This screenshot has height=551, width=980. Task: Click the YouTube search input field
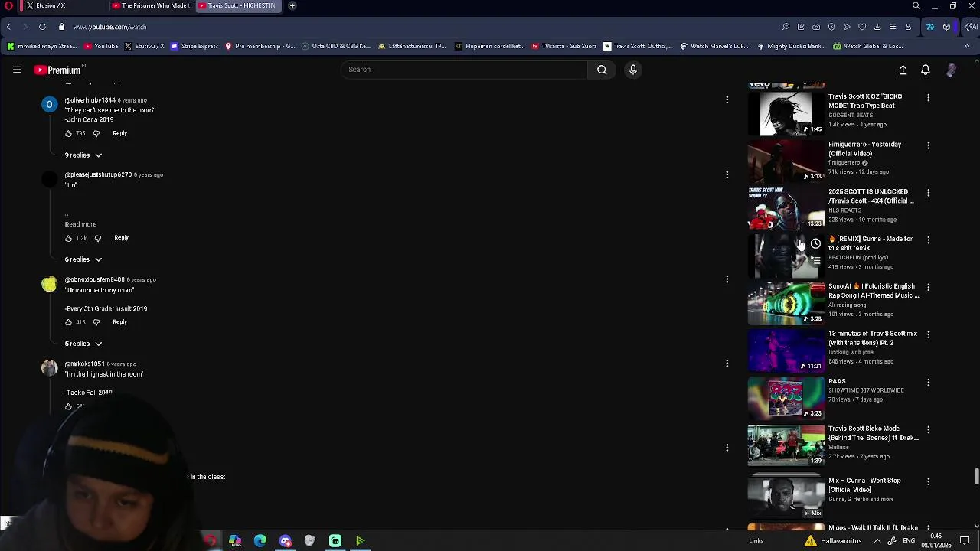[465, 70]
